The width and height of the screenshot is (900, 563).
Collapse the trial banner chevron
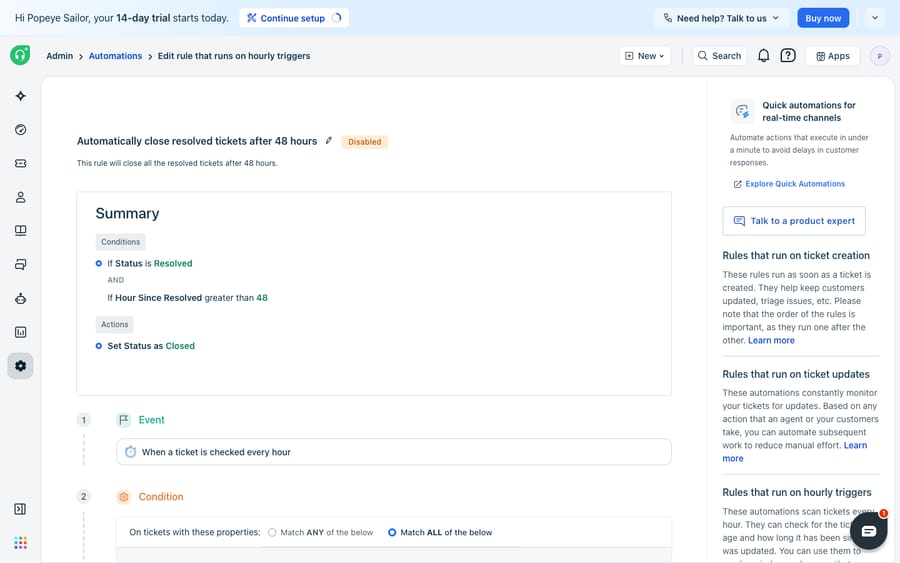[875, 18]
